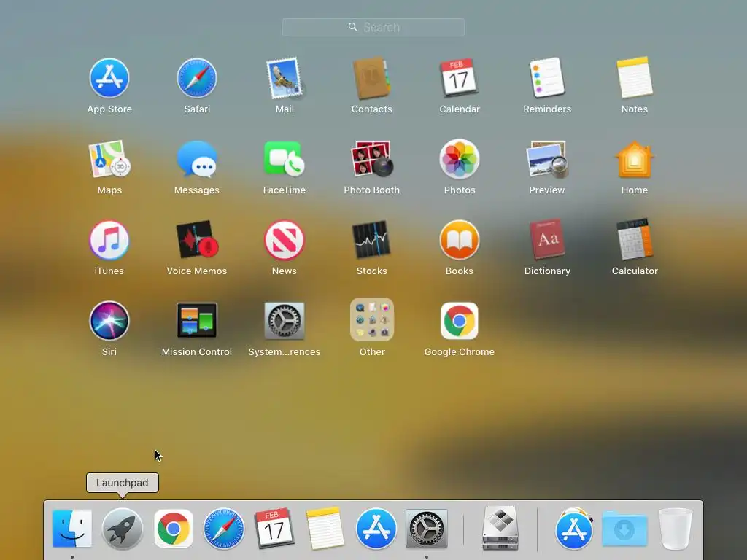747x560 pixels.
Task: Launch the Messages app
Action: [x=197, y=159]
